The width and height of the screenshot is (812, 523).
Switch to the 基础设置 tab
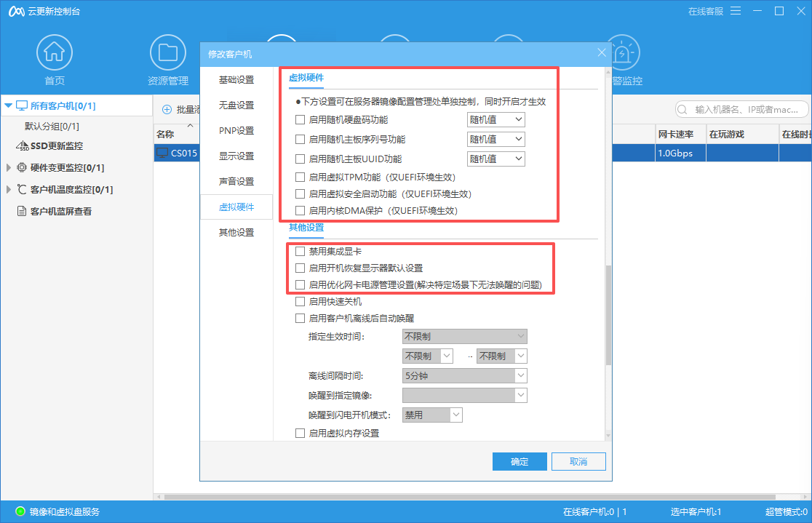click(236, 79)
